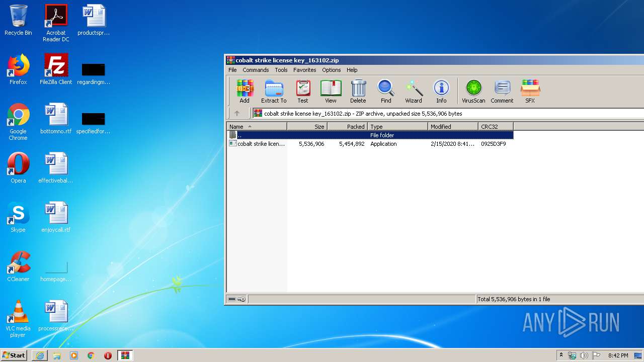Select the regardingm... desktop file
Screen dimensions: 644x362
point(94,73)
